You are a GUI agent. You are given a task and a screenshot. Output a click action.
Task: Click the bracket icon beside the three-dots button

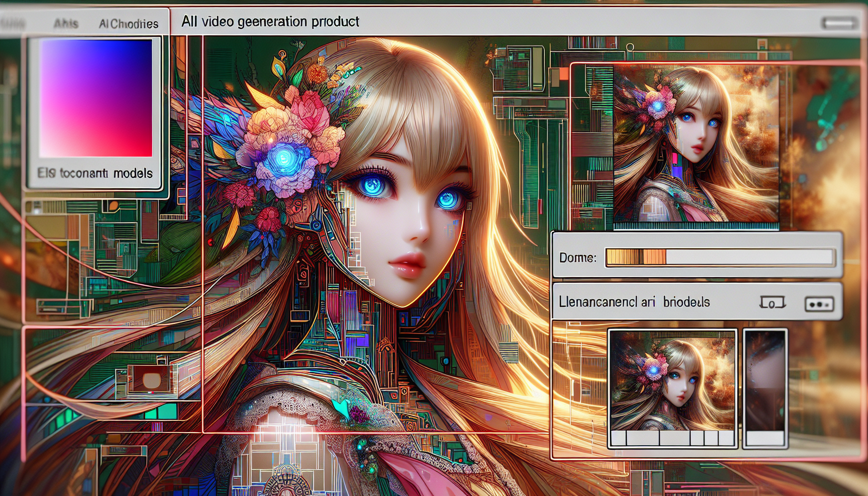coord(772,303)
